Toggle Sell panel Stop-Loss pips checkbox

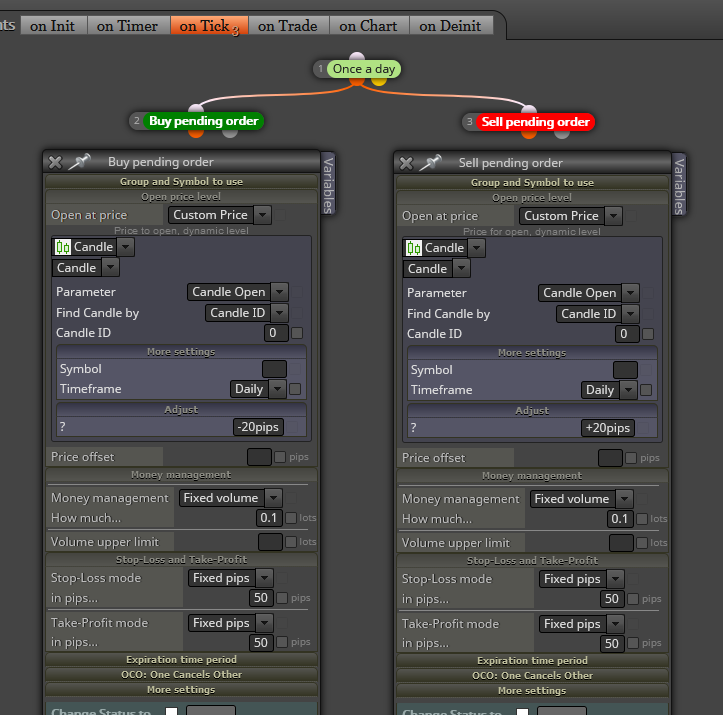coord(633,599)
